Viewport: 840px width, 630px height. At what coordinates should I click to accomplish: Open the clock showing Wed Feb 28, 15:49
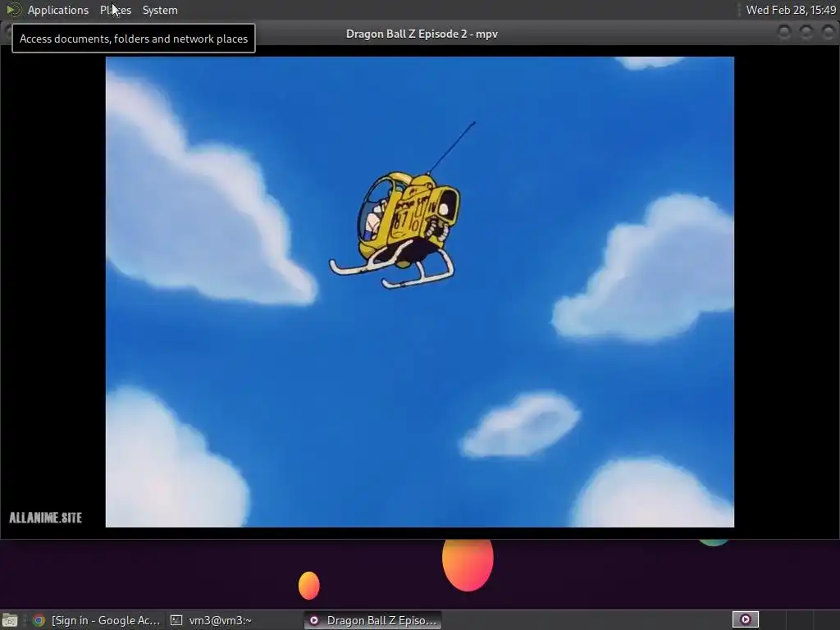pos(791,10)
